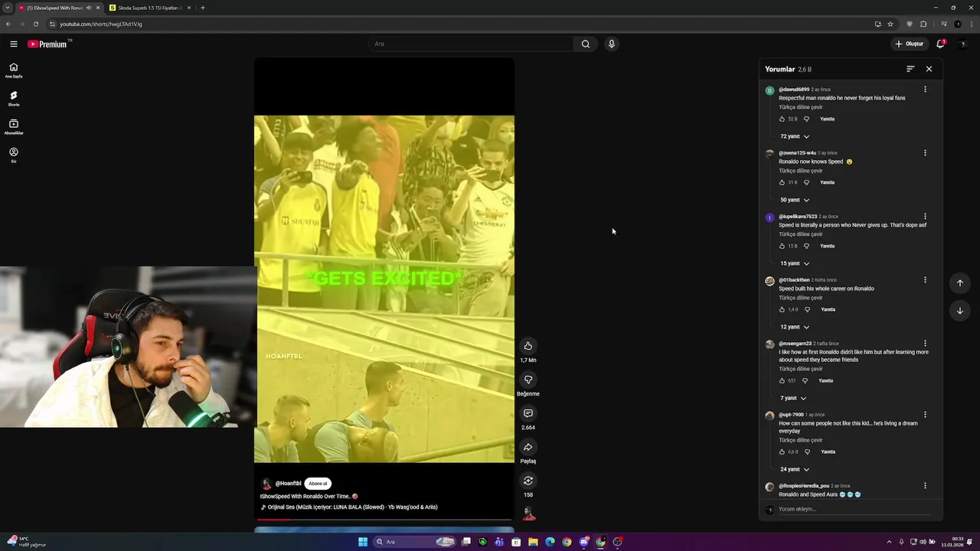Open the Siz profile section
This screenshot has width=980, height=551.
coord(14,155)
